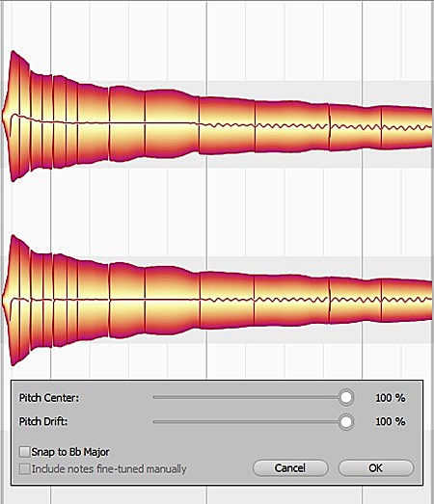Click the Pitch Center label text
Screen dimensions: 434x504
click(49, 398)
